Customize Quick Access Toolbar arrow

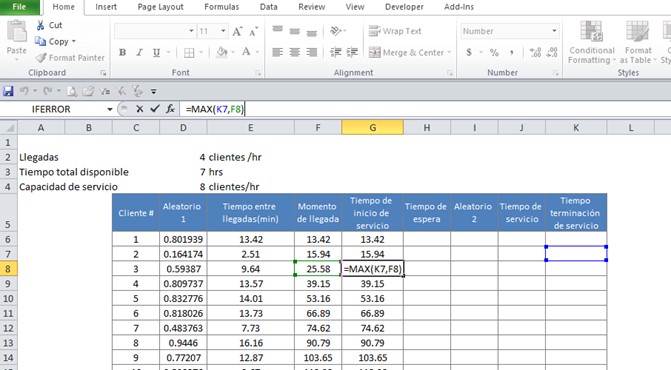click(x=154, y=91)
